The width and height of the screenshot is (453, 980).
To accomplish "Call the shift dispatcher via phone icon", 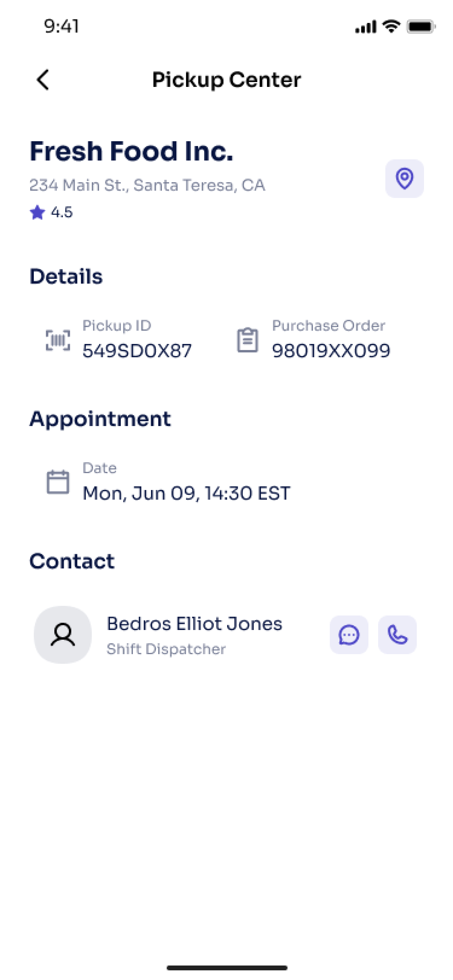I will coord(397,635).
